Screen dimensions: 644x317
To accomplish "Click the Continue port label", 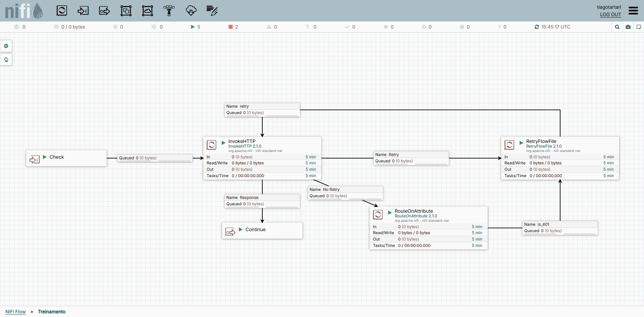I will [x=256, y=229].
